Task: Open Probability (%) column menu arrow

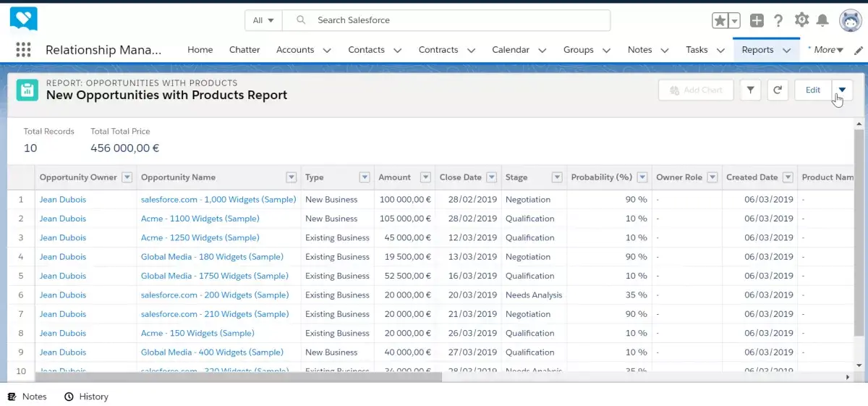Action: click(642, 177)
